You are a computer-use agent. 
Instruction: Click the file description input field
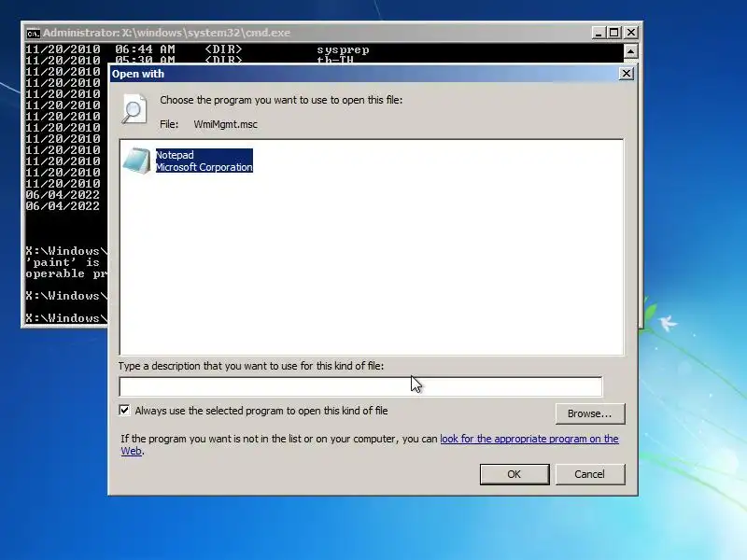coord(360,386)
